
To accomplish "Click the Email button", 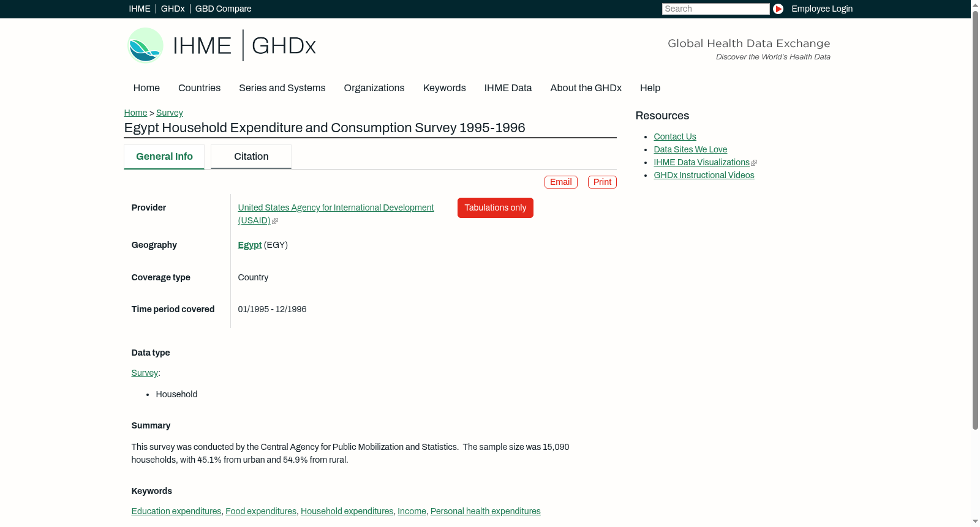I will (561, 182).
